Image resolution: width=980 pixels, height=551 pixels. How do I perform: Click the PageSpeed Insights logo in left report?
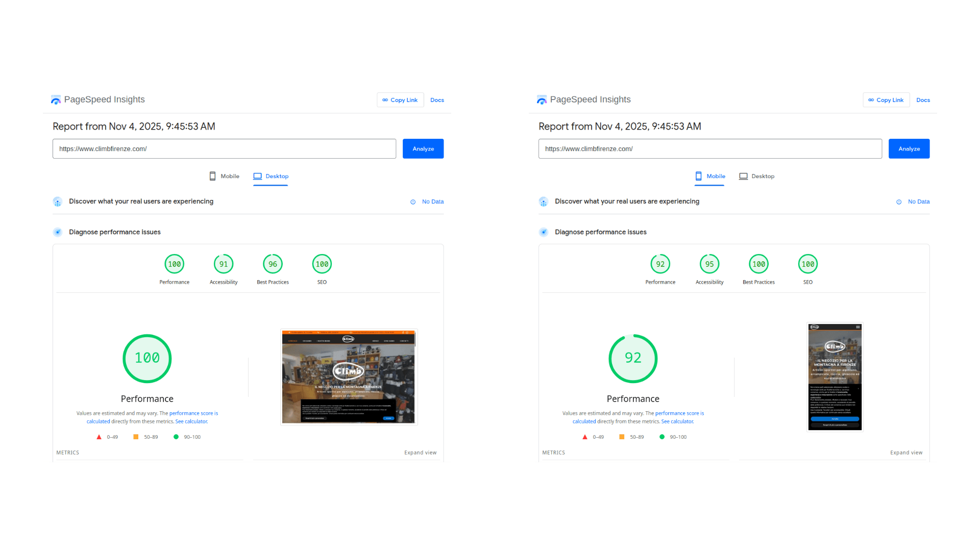[x=56, y=99]
